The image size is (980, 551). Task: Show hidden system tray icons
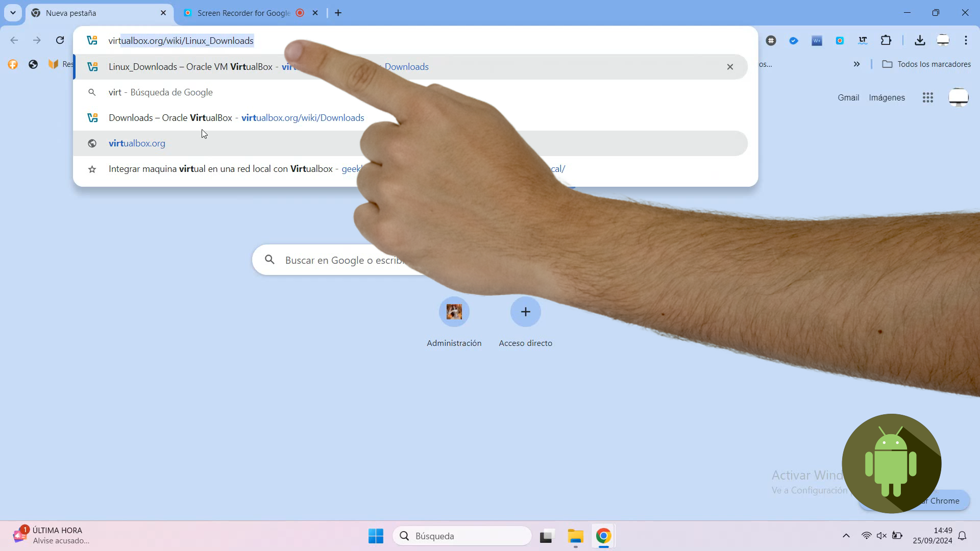[846, 536]
